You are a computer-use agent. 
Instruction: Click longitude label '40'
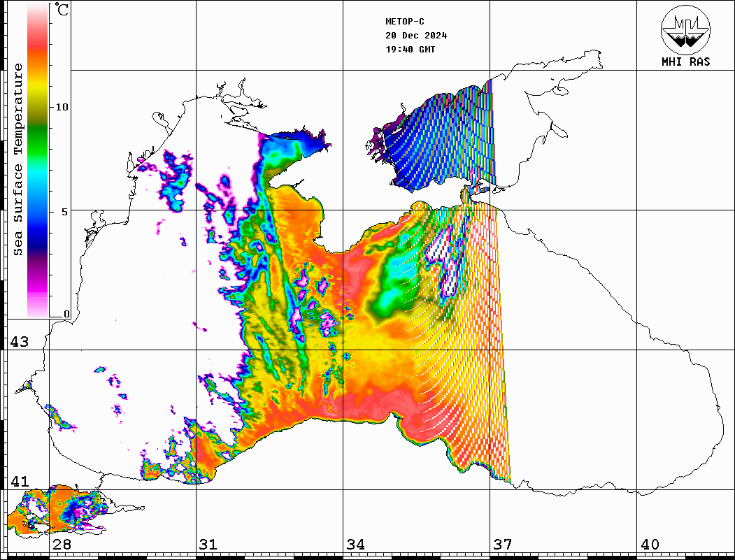[650, 544]
